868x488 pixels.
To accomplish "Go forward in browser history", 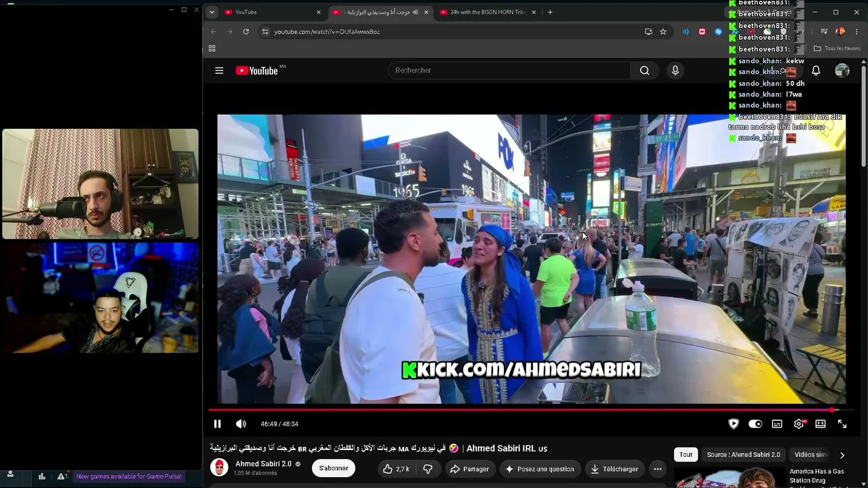I will click(x=229, y=32).
